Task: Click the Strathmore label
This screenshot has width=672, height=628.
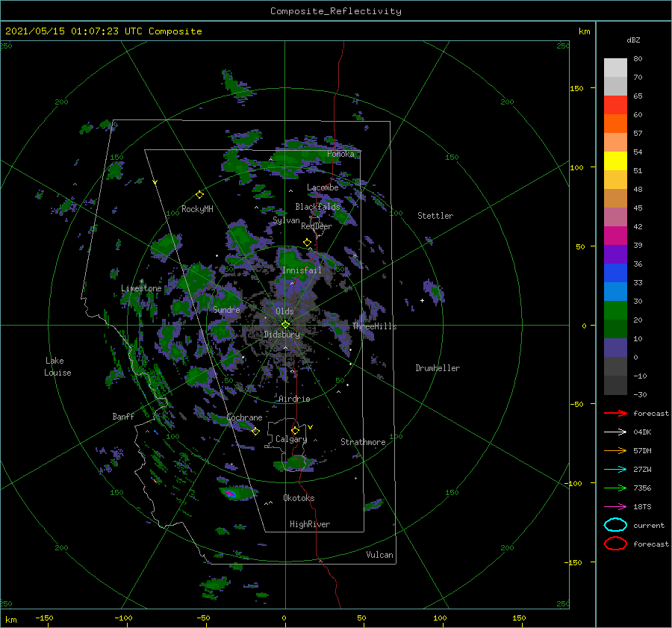Action: point(363,441)
